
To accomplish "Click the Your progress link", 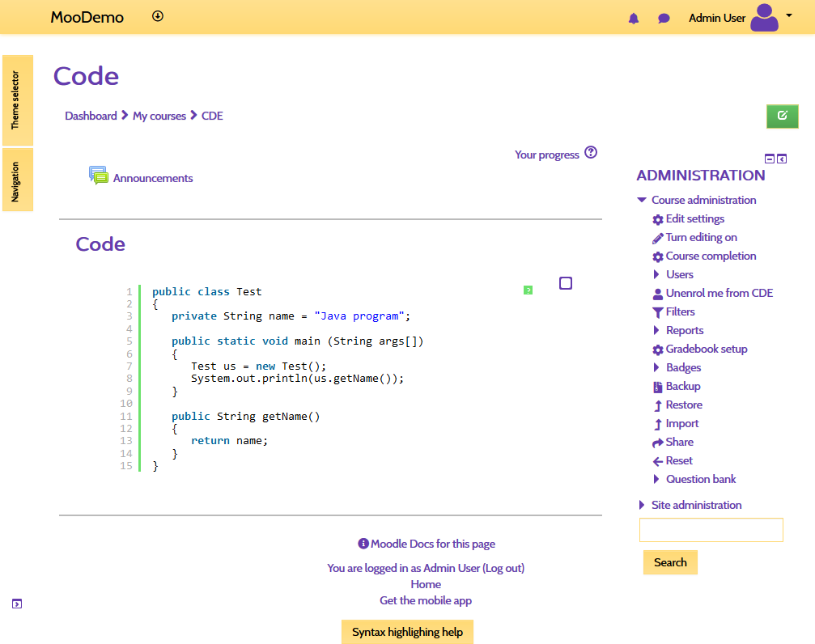I will [x=547, y=155].
